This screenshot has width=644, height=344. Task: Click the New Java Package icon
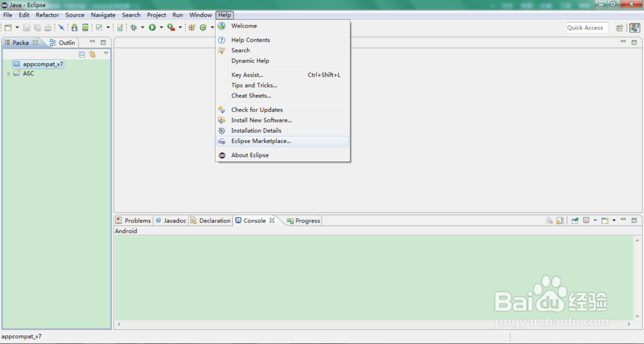[192, 28]
